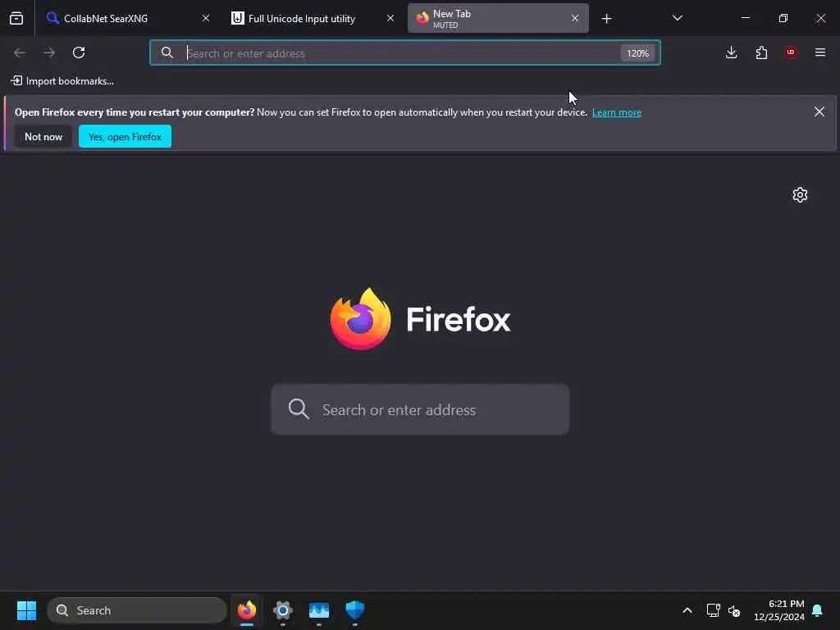Open the blue monitor taskbar app
Screen dimensions: 840x630
click(319, 610)
